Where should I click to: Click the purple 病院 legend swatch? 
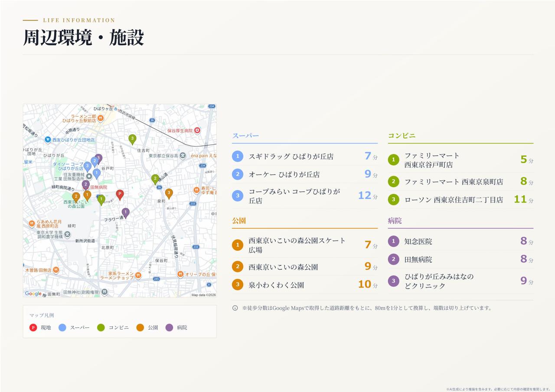click(x=169, y=327)
